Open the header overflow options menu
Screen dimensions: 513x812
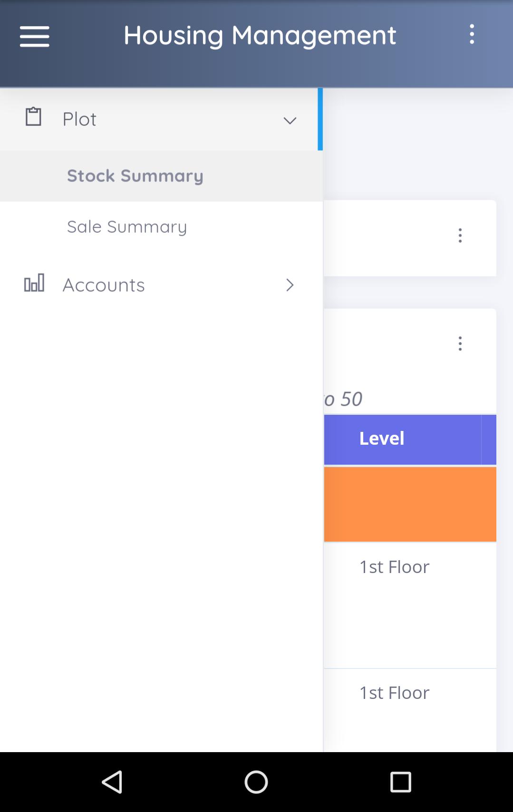[472, 35]
